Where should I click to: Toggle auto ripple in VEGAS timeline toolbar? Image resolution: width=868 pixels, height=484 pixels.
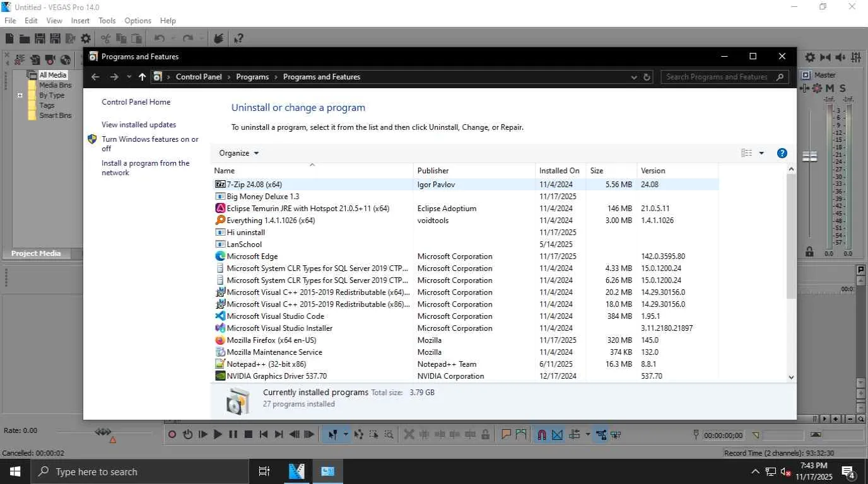pos(574,434)
